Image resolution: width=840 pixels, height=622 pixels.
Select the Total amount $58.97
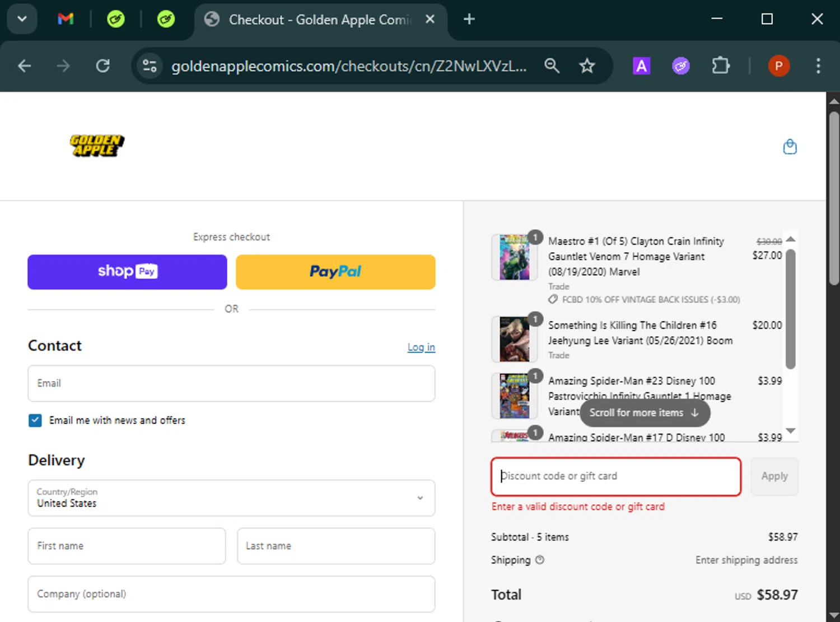coord(777,595)
